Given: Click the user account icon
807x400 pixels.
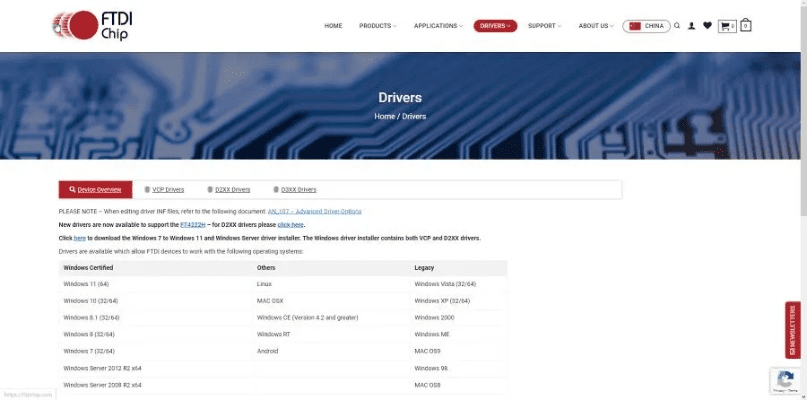Looking at the screenshot, I should (x=692, y=26).
